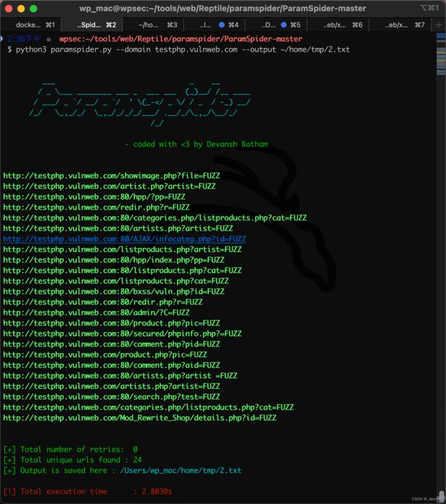The height and width of the screenshot is (504, 446).
Task: Click the :80/redir.php?r=FUZZ URL
Action: click(x=103, y=302)
